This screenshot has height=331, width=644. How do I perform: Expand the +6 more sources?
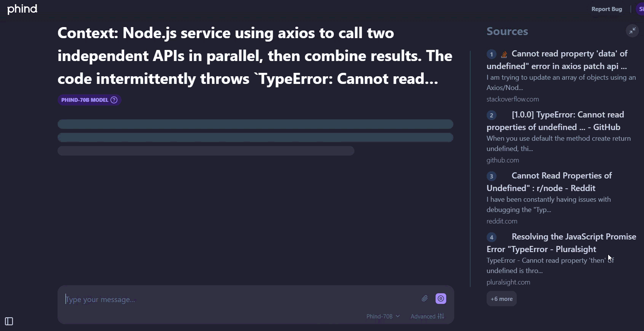tap(501, 299)
